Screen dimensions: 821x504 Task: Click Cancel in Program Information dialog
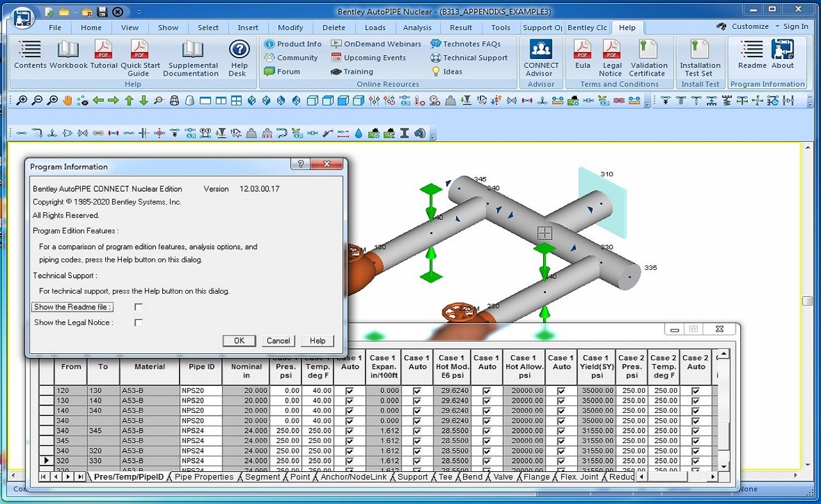(278, 340)
